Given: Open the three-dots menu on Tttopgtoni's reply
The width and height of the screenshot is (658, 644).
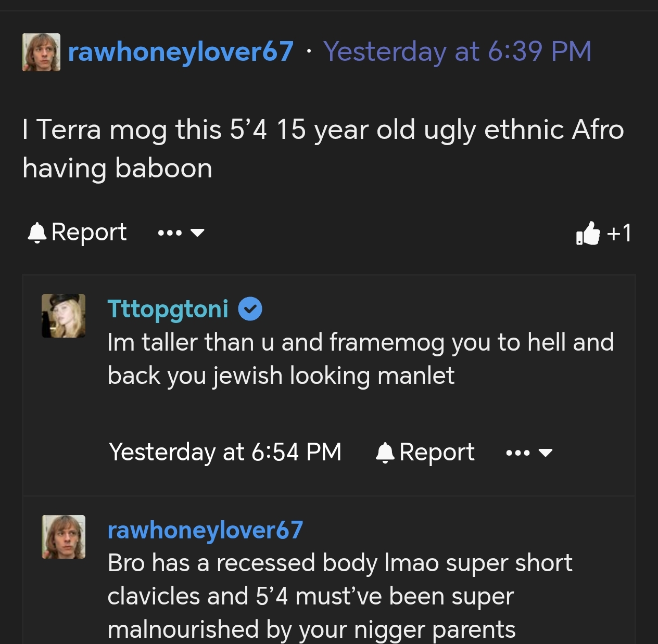Looking at the screenshot, I should (517, 453).
